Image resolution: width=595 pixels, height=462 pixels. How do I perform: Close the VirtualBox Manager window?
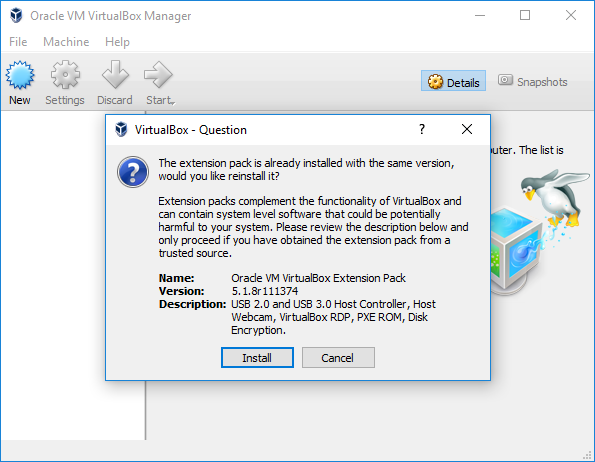(571, 16)
